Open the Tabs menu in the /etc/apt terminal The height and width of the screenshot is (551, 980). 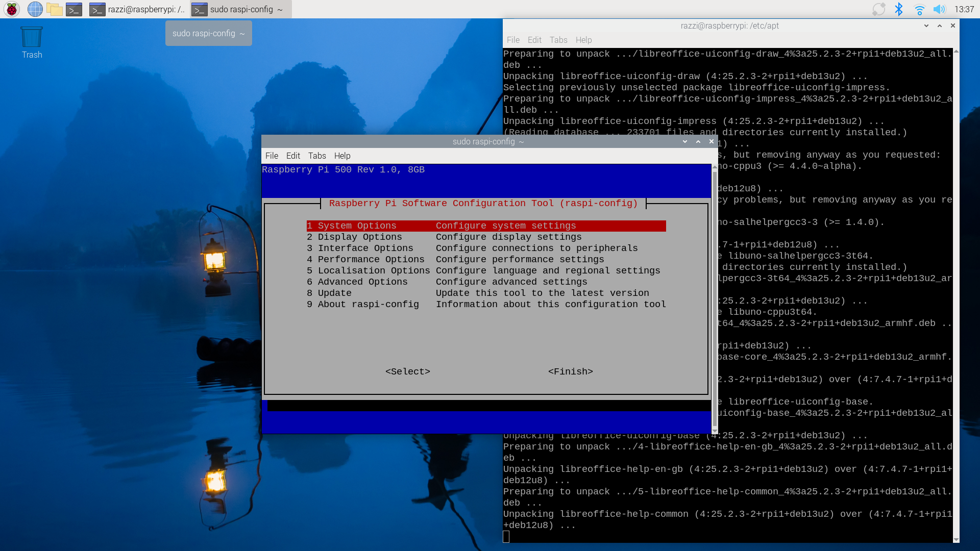[x=558, y=40]
